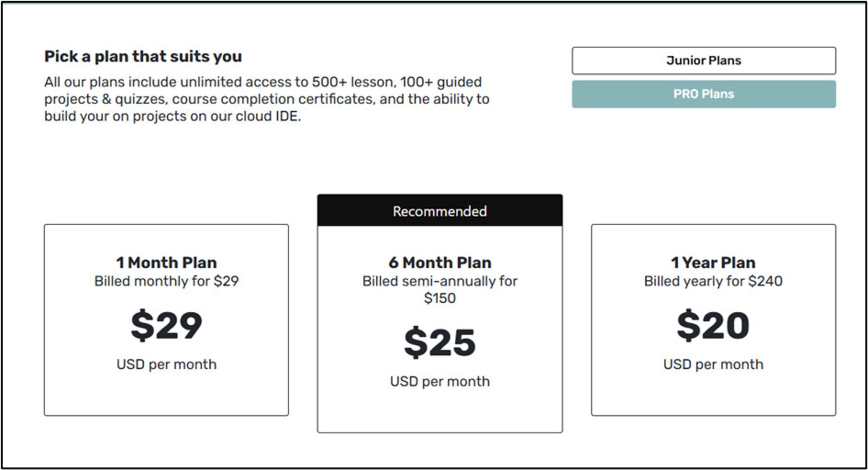Choose the 6 Month Plan title
This screenshot has width=868, height=470.
coord(440,263)
